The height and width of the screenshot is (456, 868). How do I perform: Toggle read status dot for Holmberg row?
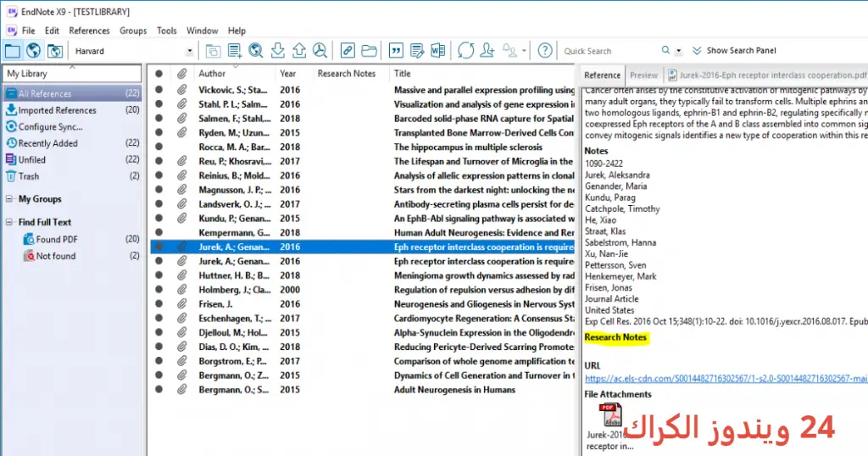pos(159,289)
